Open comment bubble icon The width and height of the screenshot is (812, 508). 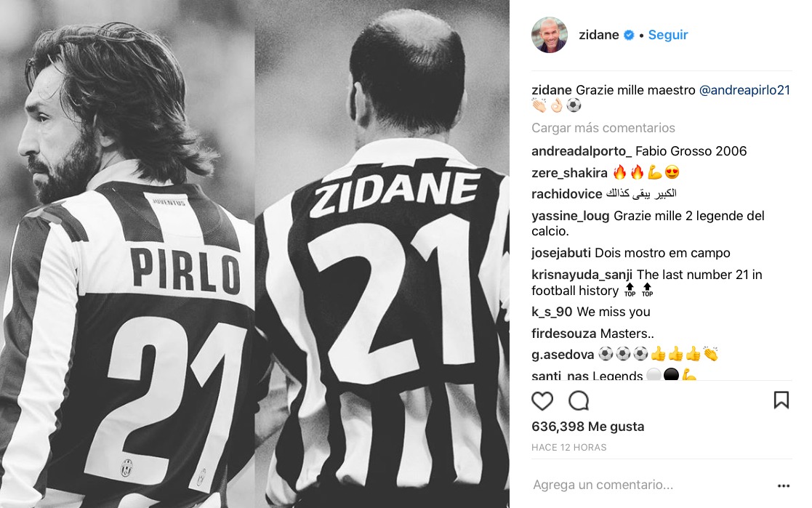[x=579, y=400]
